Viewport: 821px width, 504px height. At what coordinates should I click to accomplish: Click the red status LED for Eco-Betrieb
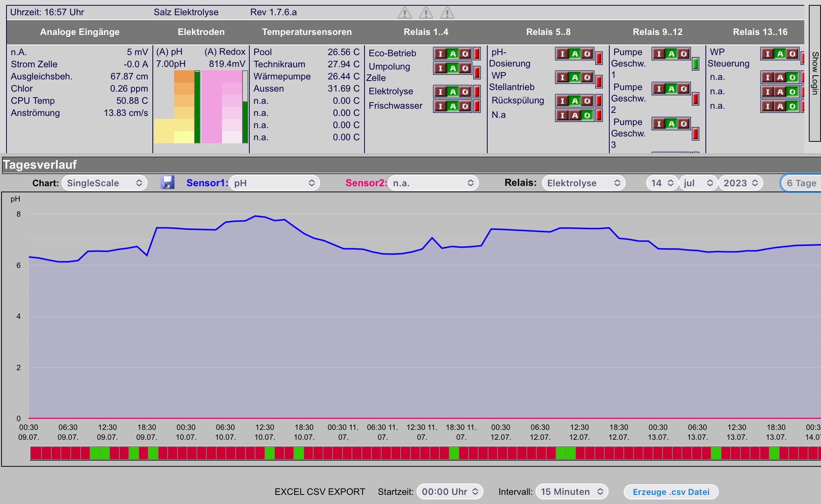tap(477, 53)
